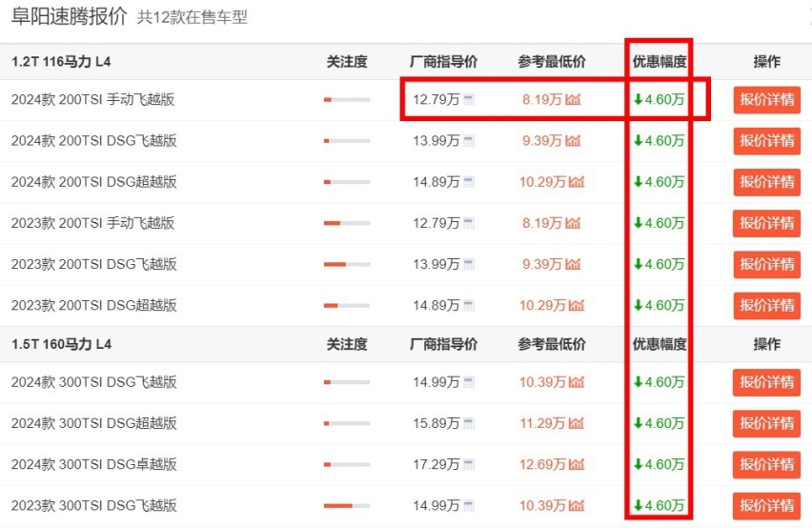Viewport: 812px width, 528px height.
Task: Click 报价详情 for 2023款 200TSI DSG超越版
Action: [767, 305]
